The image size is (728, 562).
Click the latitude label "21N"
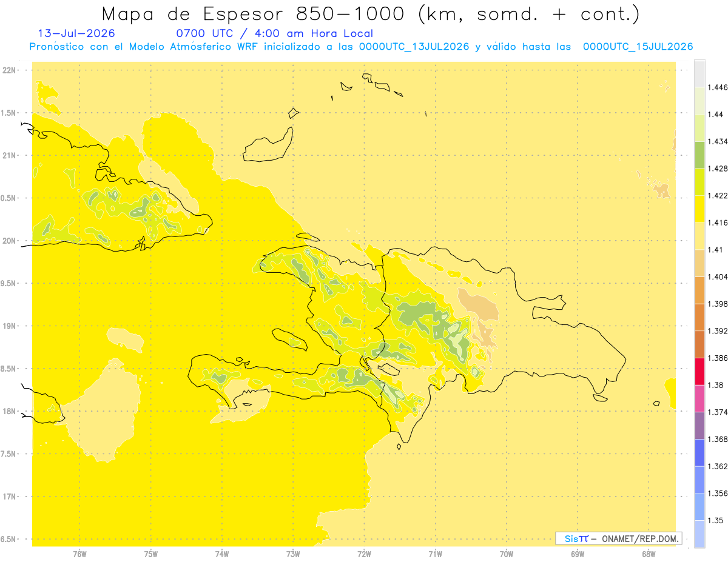(8, 155)
